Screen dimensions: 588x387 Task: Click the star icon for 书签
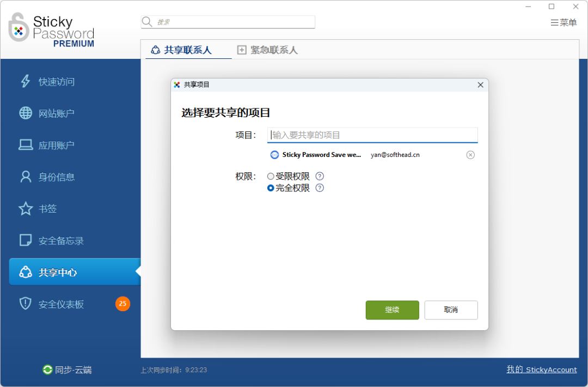coord(26,209)
